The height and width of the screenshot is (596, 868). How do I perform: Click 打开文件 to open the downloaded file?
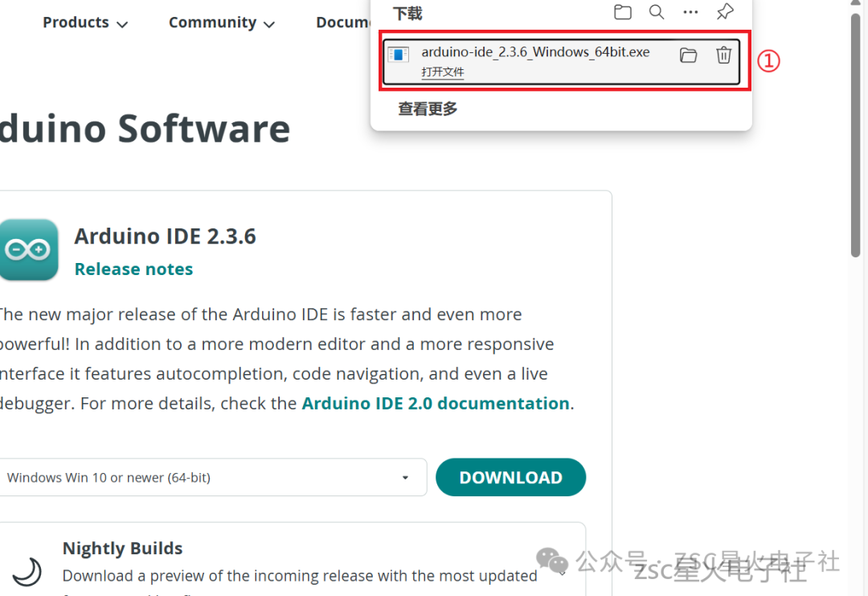(442, 72)
